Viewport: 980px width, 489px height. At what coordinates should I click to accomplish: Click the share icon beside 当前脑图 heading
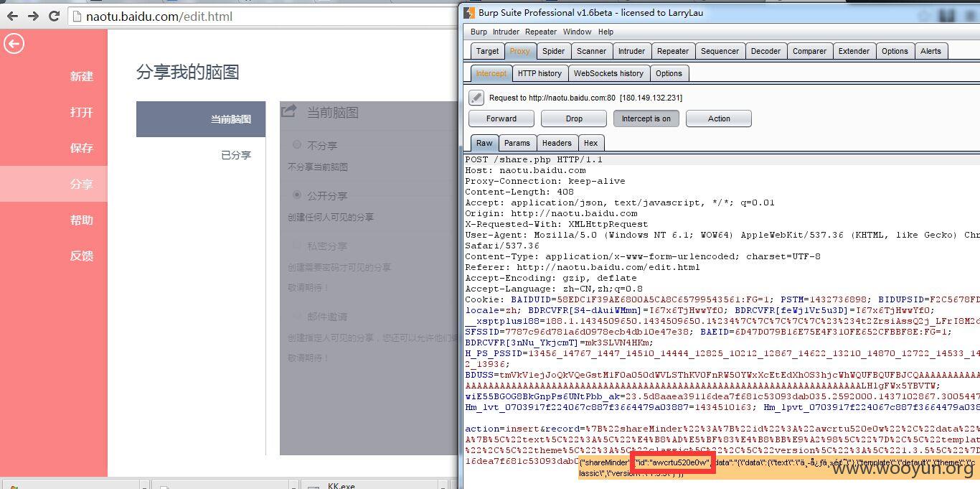click(288, 111)
